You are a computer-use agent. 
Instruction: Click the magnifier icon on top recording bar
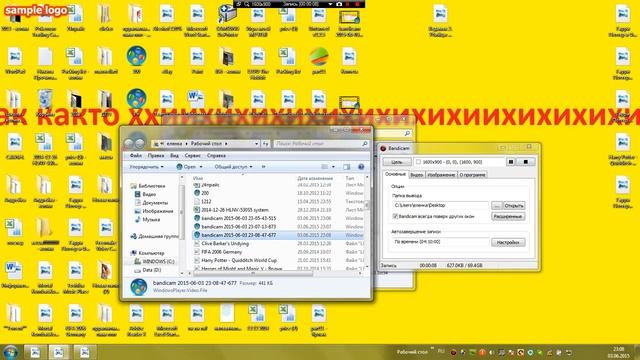tap(247, 4)
